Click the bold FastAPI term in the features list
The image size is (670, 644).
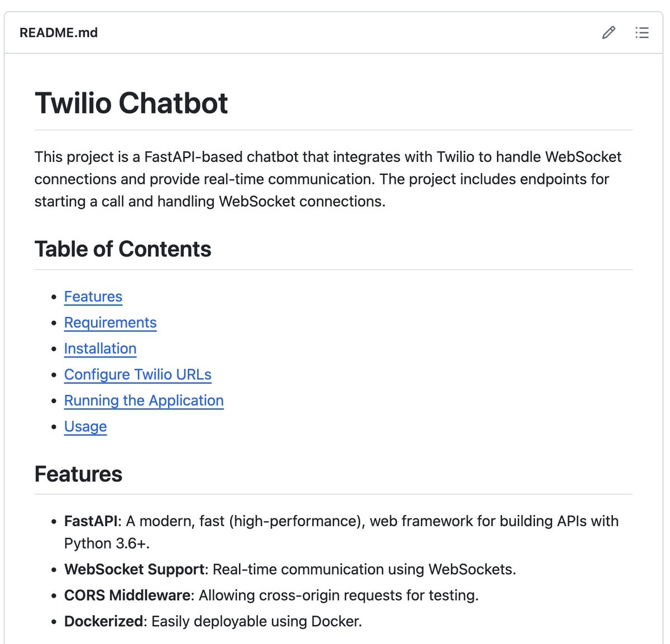point(90,521)
